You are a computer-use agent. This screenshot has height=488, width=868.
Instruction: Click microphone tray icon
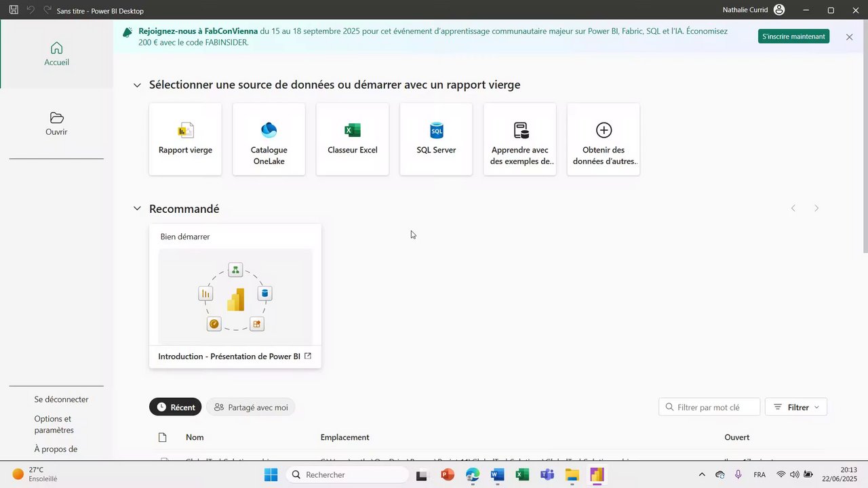click(x=738, y=474)
